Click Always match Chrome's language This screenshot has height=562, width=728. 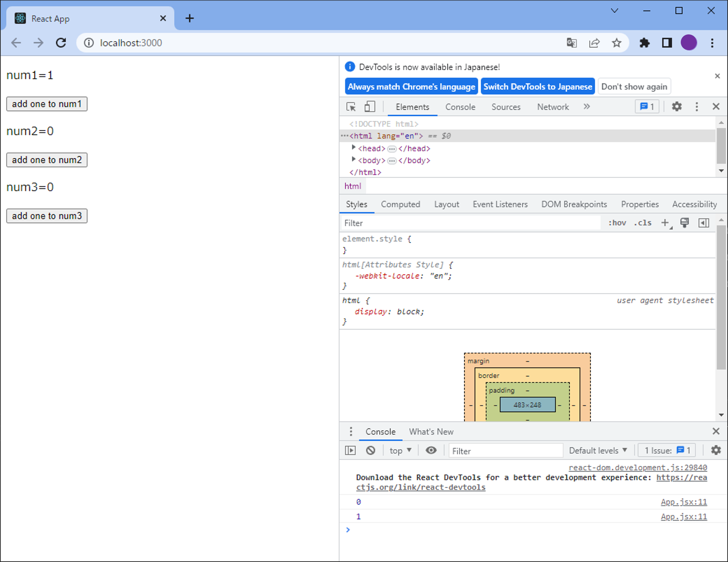pyautogui.click(x=411, y=87)
